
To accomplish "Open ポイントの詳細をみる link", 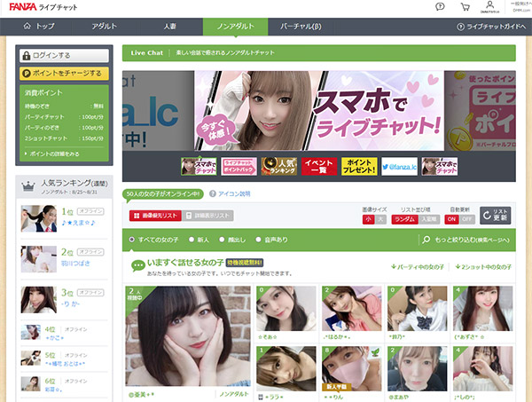I will pos(52,154).
